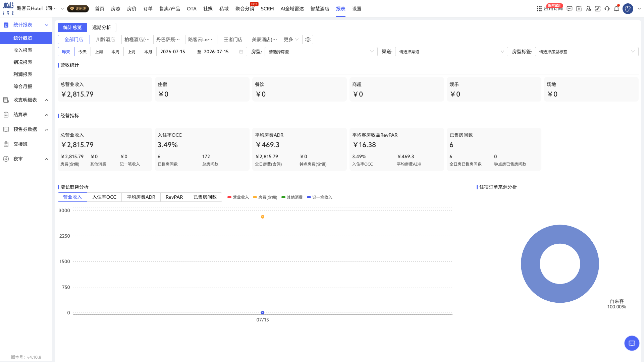644x362 pixels.
Task: Open the 聚合分销 top menu
Action: pyautogui.click(x=245, y=9)
